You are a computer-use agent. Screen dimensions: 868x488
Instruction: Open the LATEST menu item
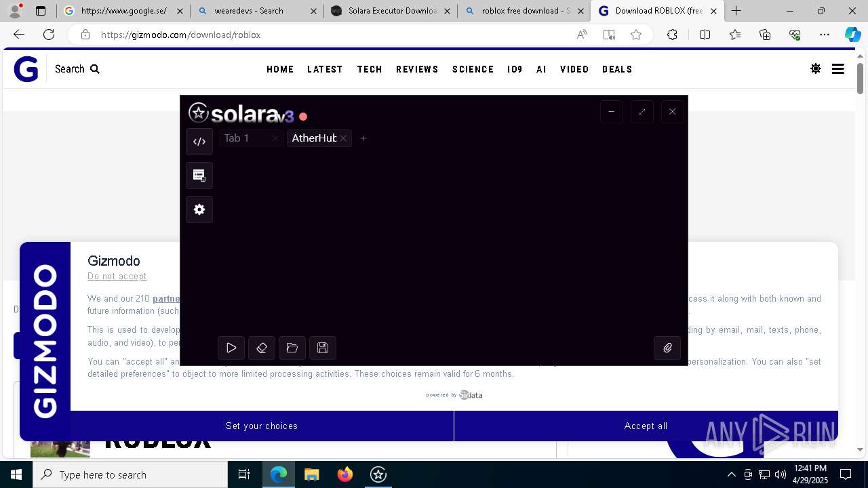(325, 69)
